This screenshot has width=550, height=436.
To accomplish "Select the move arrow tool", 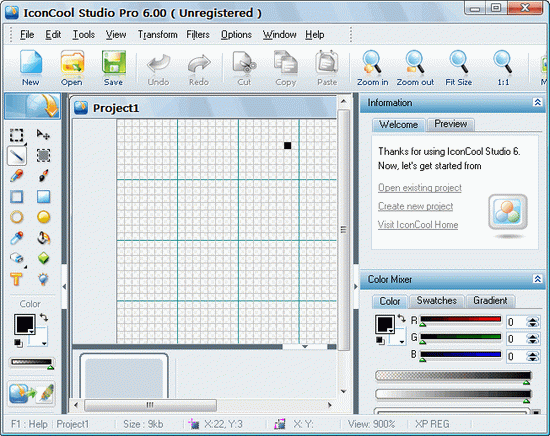I will (x=43, y=134).
